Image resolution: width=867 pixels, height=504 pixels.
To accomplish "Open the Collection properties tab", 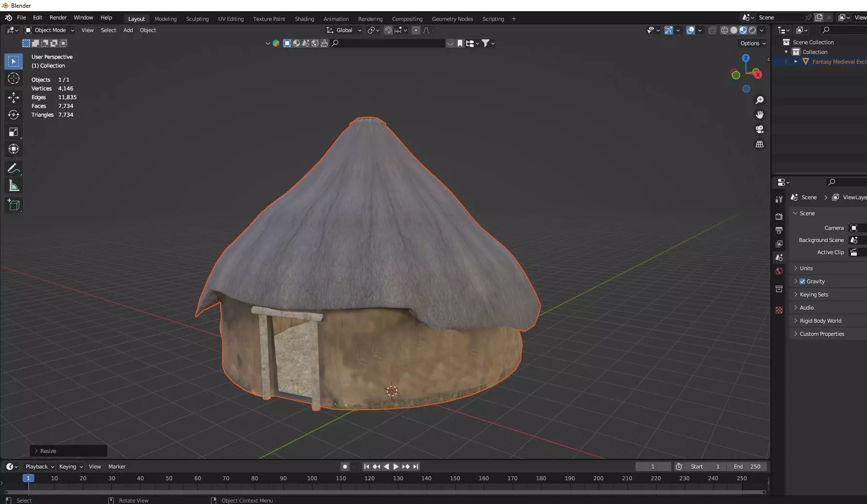I will [779, 289].
